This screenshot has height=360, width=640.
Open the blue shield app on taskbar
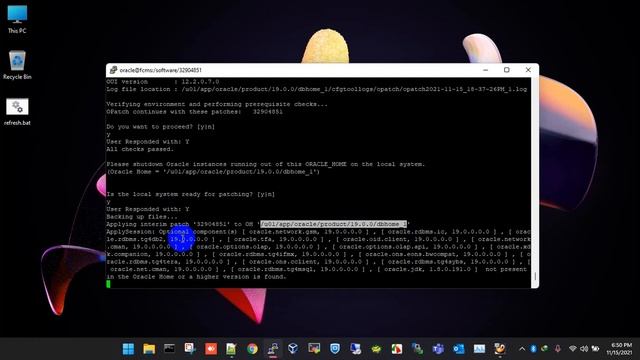(335, 349)
